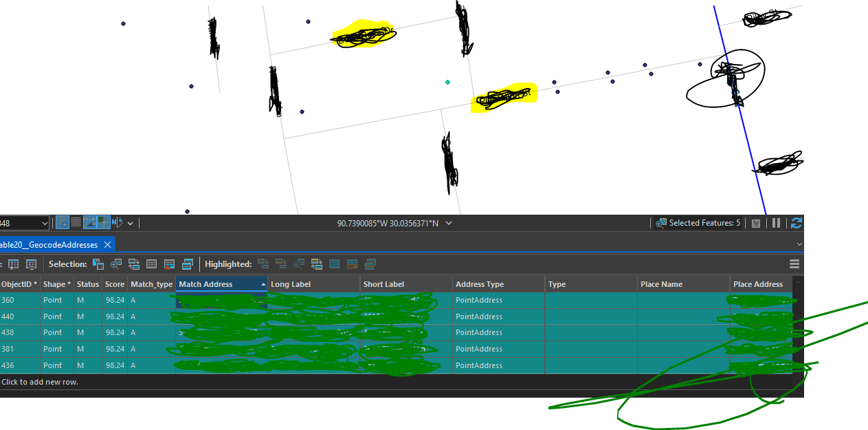Select row with ObjectID 440
The width and height of the screenshot is (868, 430).
click(x=396, y=316)
